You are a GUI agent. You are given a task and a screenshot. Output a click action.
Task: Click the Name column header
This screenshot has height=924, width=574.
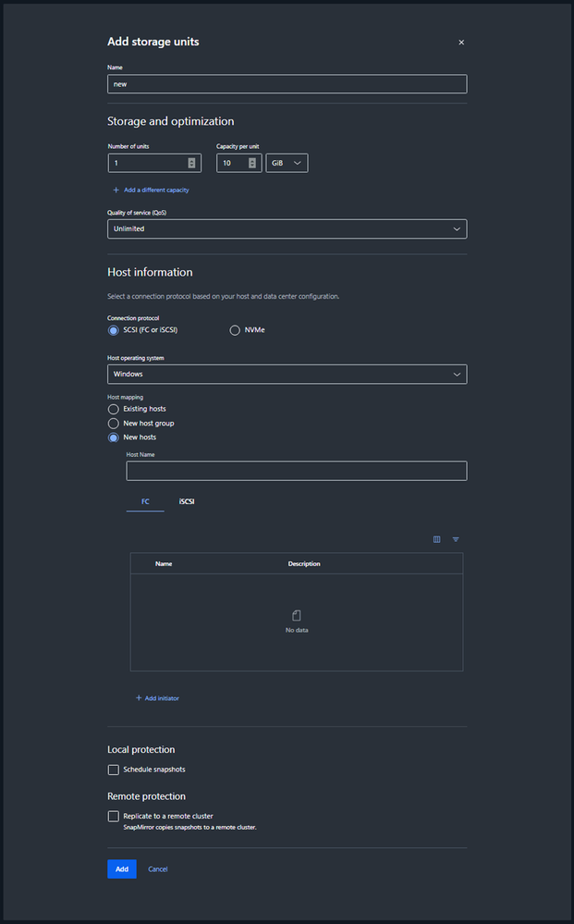click(x=164, y=564)
